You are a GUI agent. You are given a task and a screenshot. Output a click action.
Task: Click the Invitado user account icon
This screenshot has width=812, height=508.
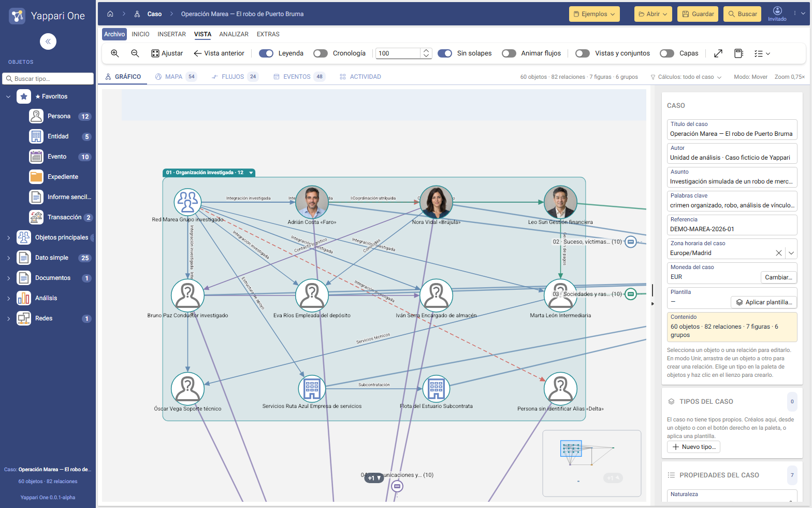coord(777,13)
